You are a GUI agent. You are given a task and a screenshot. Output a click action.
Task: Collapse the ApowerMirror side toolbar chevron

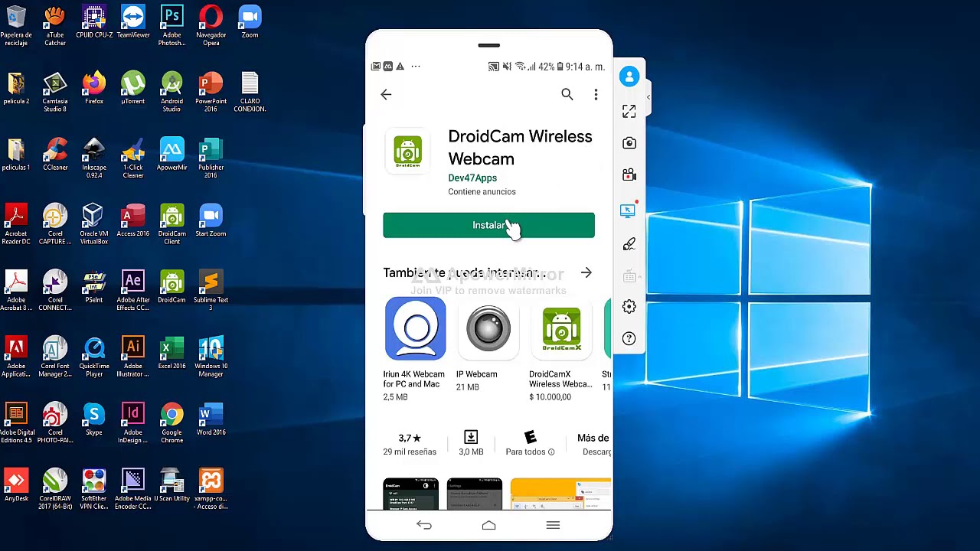[x=648, y=97]
